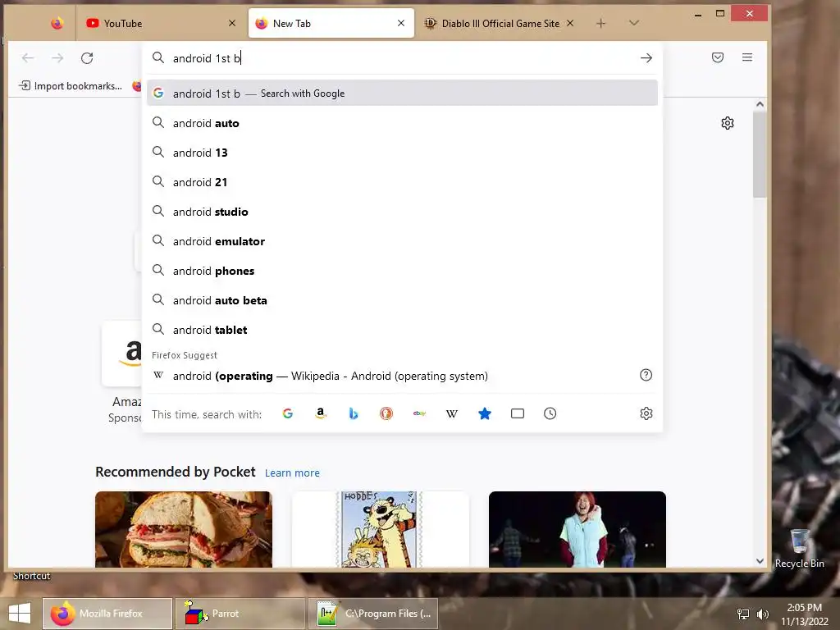Switch to Parrot in the taskbar
Screen dimensions: 840x630
point(240,614)
